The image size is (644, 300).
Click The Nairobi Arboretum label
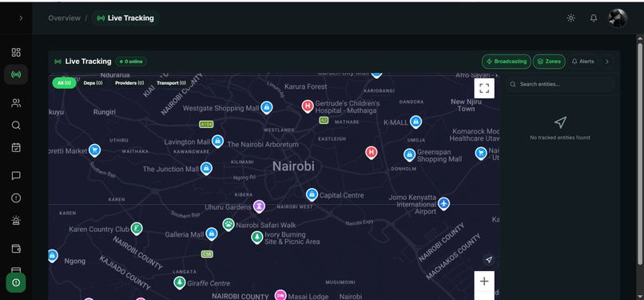tap(263, 145)
